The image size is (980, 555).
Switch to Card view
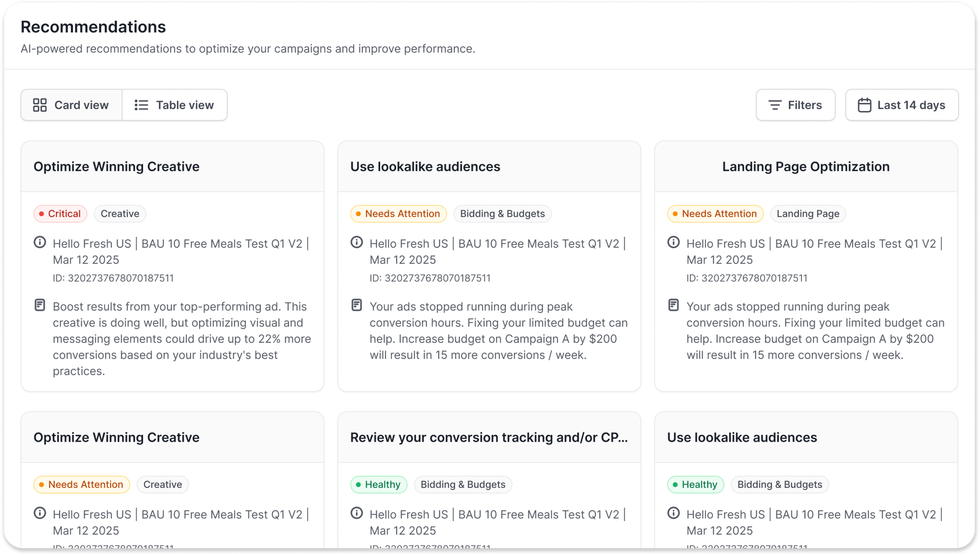[x=71, y=105]
